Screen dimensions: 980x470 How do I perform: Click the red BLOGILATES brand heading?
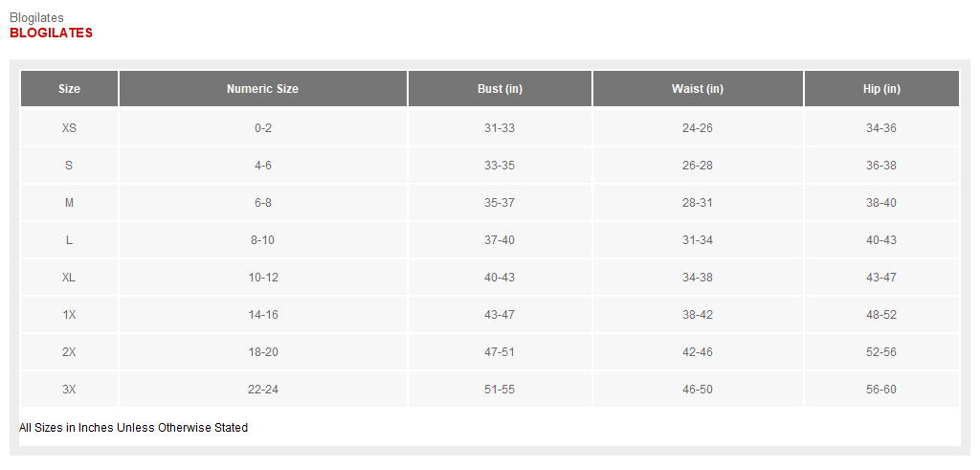[52, 34]
